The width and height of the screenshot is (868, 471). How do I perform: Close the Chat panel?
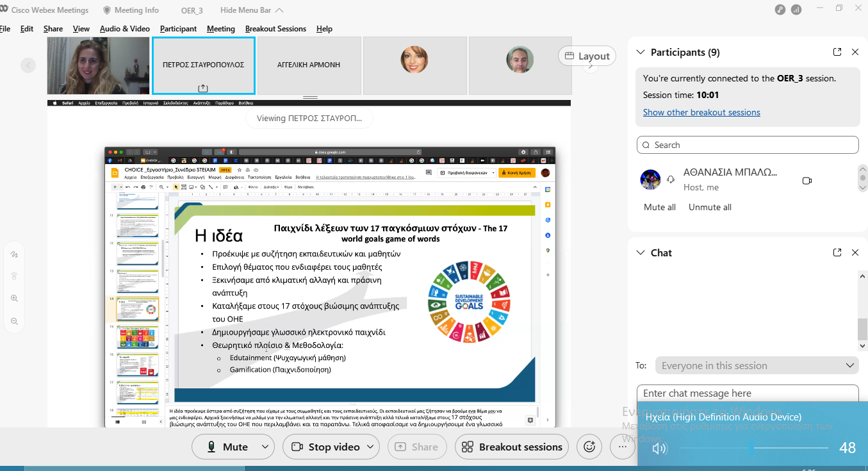click(855, 253)
